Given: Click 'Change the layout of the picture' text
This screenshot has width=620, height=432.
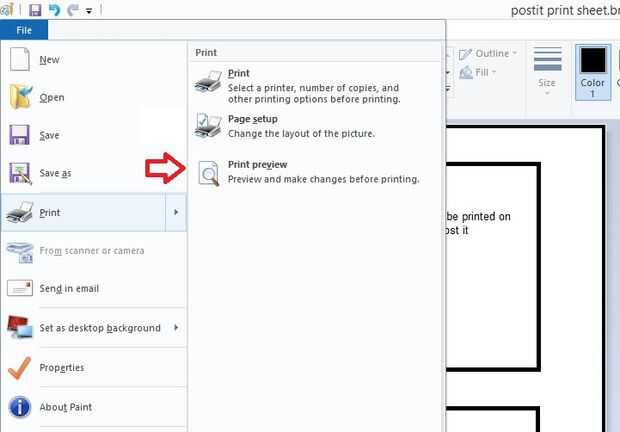Looking at the screenshot, I should point(301,134).
